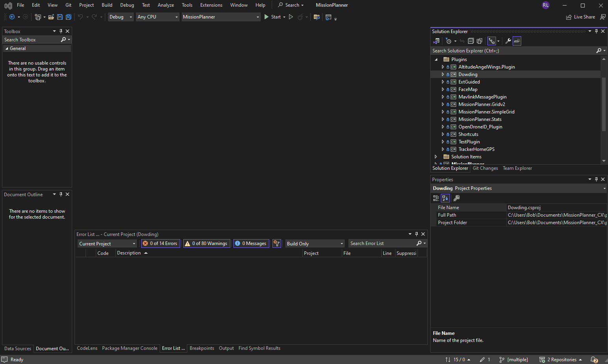Switch to the Git Changes tab

pyautogui.click(x=485, y=168)
